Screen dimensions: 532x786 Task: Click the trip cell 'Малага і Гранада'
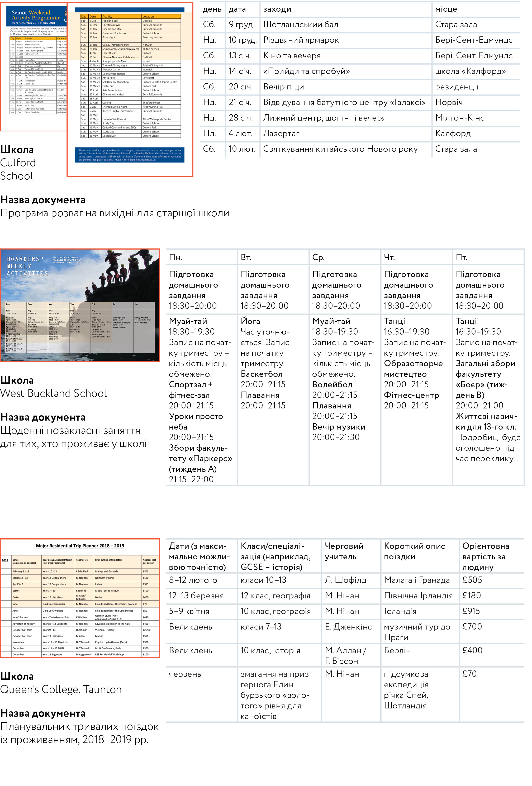pos(417,580)
